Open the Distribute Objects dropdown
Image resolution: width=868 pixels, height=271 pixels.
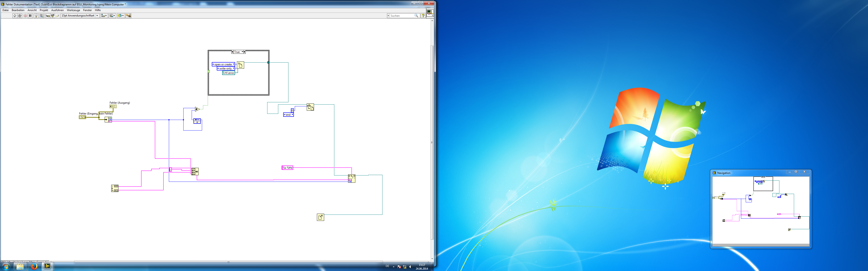[x=112, y=16]
